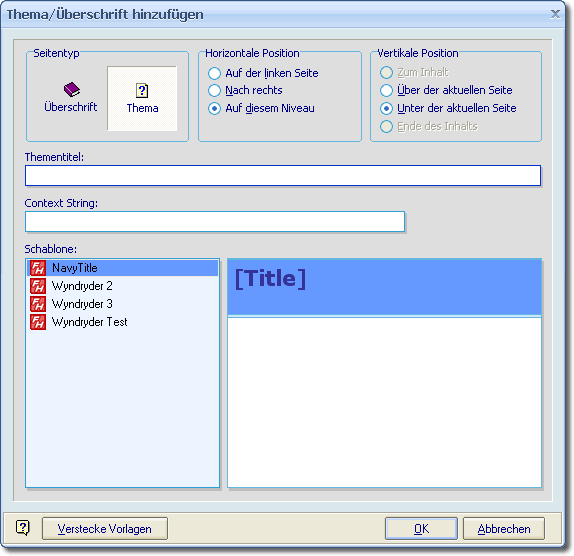Click the Wyndryder 2 template icon
Image resolution: width=574 pixels, height=556 pixels.
point(38,286)
